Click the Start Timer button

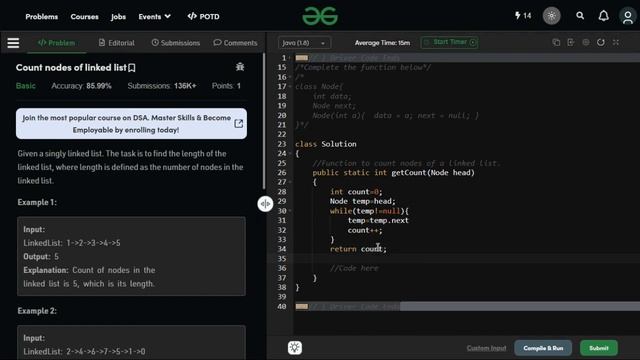point(449,42)
